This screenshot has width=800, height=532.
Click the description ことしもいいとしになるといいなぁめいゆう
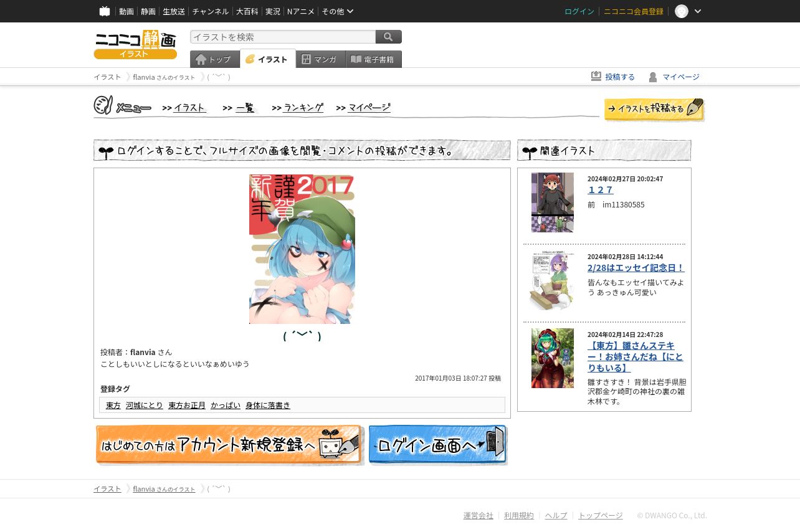point(175,364)
